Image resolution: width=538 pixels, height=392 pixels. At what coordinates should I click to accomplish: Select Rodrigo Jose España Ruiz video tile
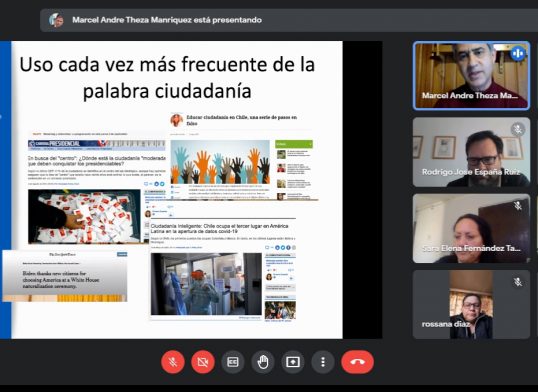[471, 152]
